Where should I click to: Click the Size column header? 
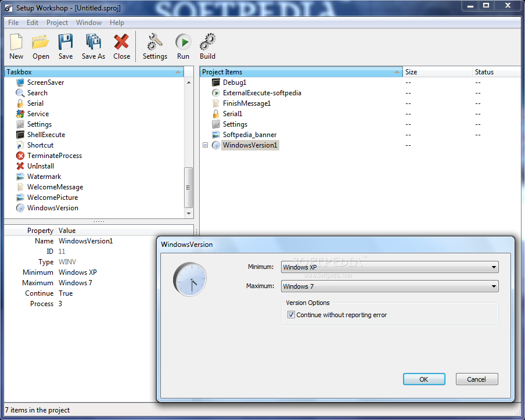438,72
